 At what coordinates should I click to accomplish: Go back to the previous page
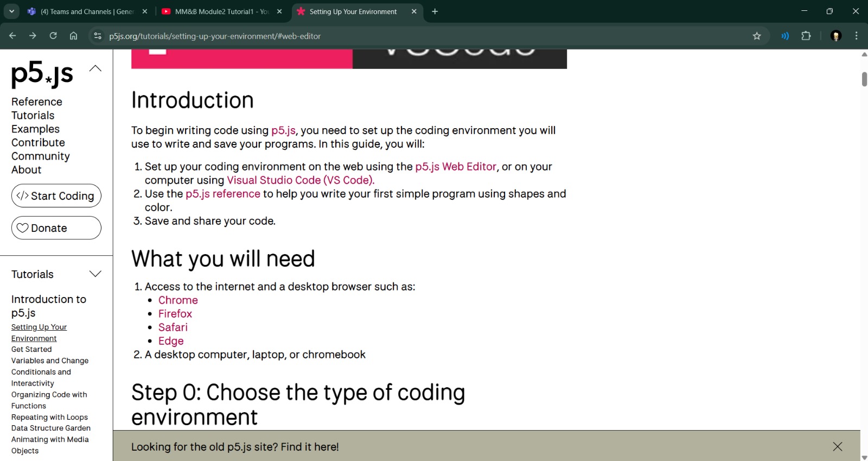tap(12, 36)
